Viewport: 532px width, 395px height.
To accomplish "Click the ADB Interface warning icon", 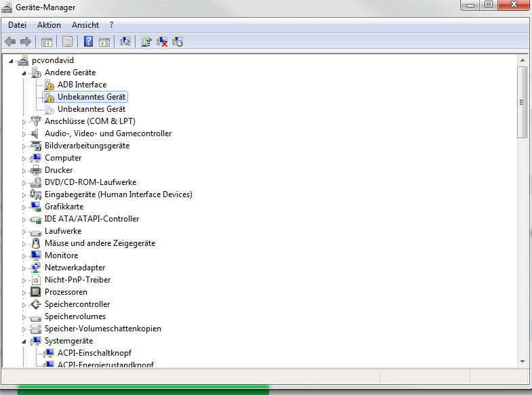I will click(x=49, y=85).
